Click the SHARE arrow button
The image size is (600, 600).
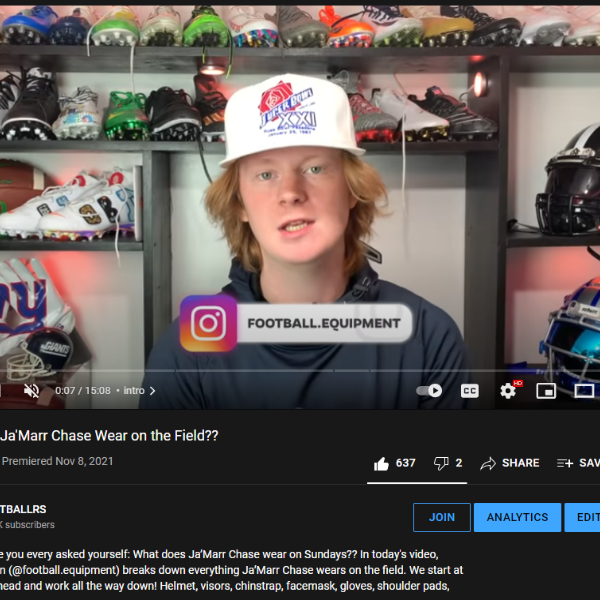[510, 463]
